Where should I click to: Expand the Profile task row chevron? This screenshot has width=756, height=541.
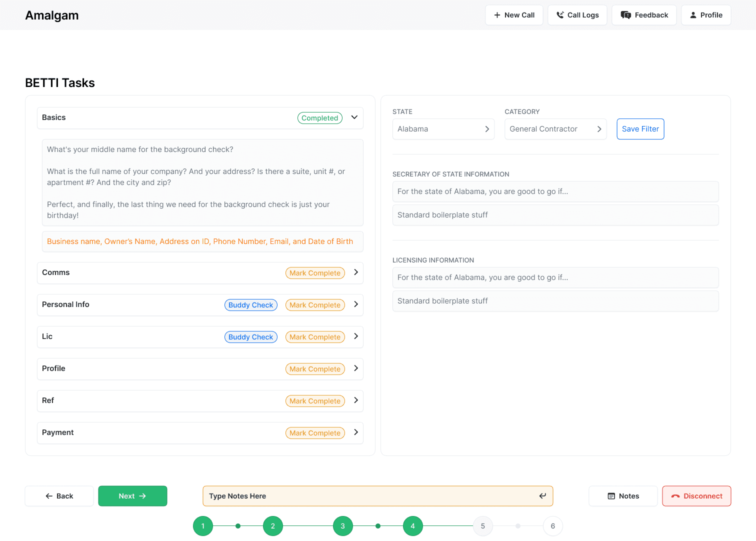tap(356, 368)
